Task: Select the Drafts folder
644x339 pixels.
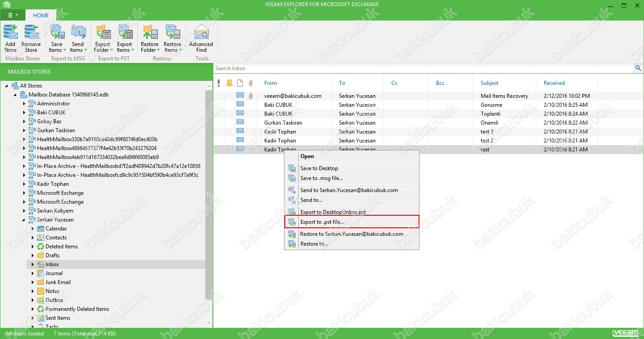Action: tap(52, 255)
